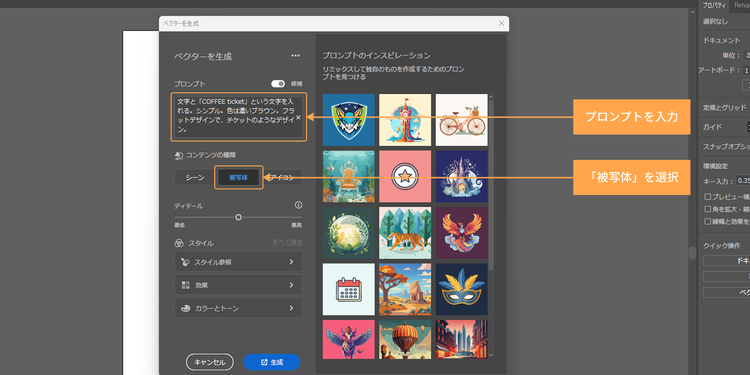This screenshot has width=750, height=375.
Task: Expand the スタイル参照 row
Action: [x=238, y=262]
